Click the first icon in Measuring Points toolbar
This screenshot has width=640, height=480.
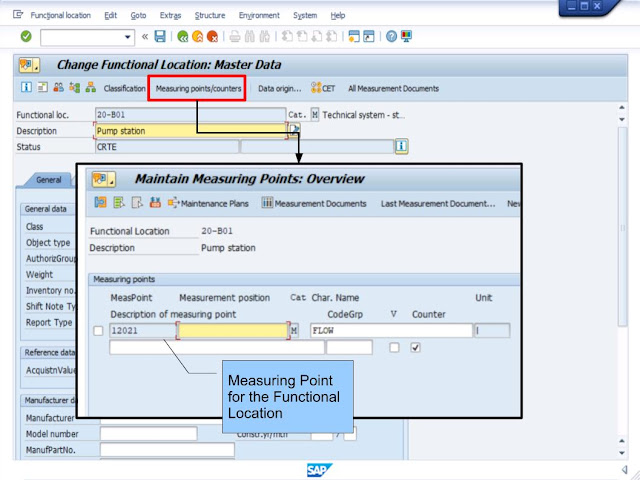[100, 202]
